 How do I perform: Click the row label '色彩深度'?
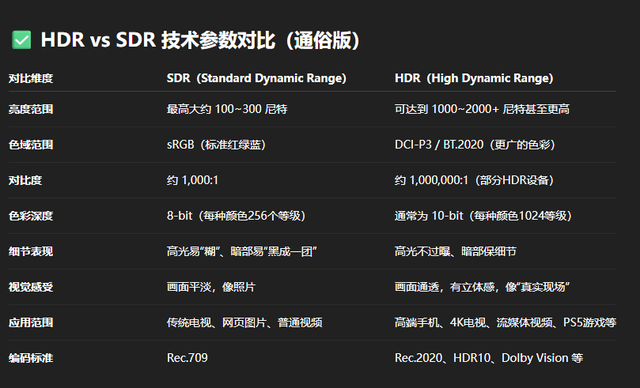click(31, 216)
